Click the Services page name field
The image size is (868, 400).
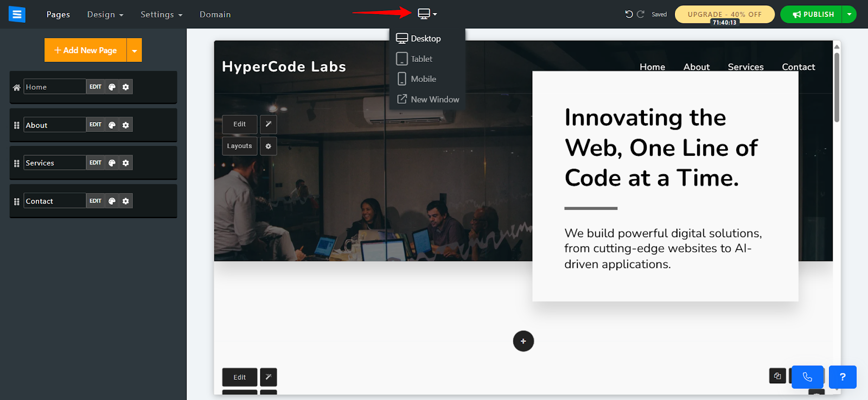pyautogui.click(x=55, y=163)
